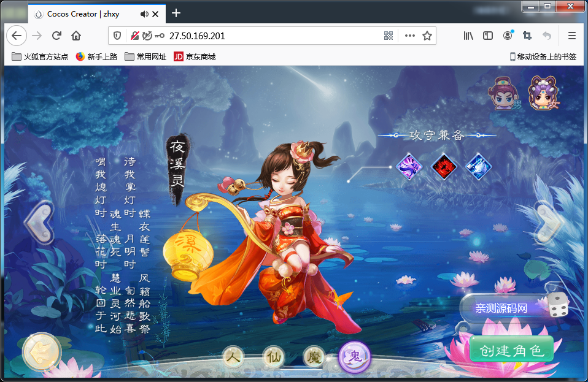Click the QR code icon in address bar

tap(389, 36)
